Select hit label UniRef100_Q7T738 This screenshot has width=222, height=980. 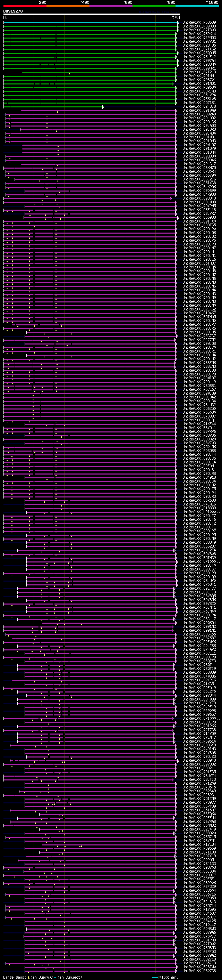pyautogui.click(x=199, y=730)
